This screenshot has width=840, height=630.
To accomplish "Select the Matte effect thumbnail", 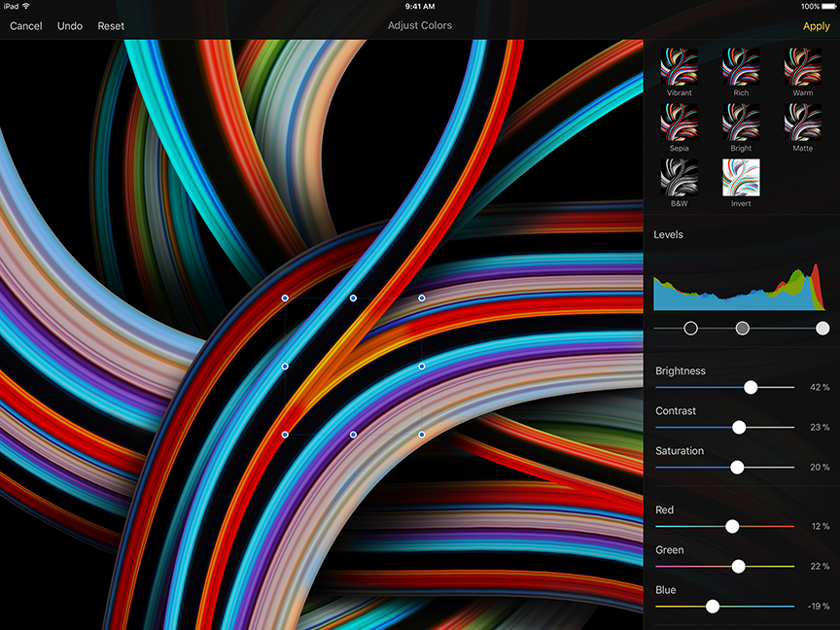I will 803,122.
